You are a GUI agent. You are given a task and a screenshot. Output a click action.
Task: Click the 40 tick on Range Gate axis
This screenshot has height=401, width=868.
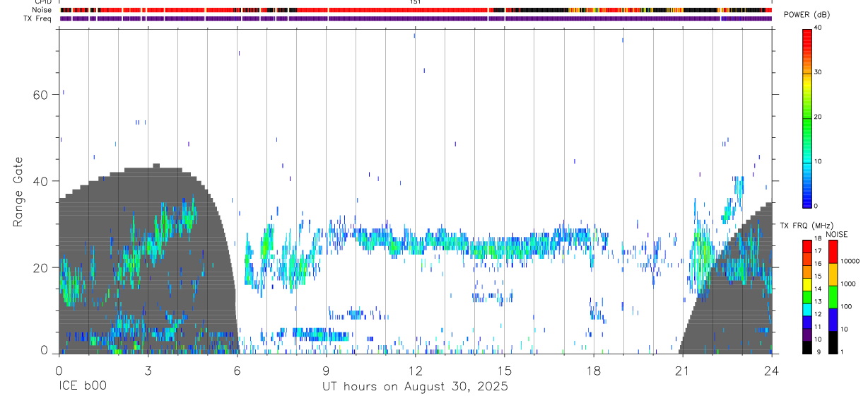(40, 181)
